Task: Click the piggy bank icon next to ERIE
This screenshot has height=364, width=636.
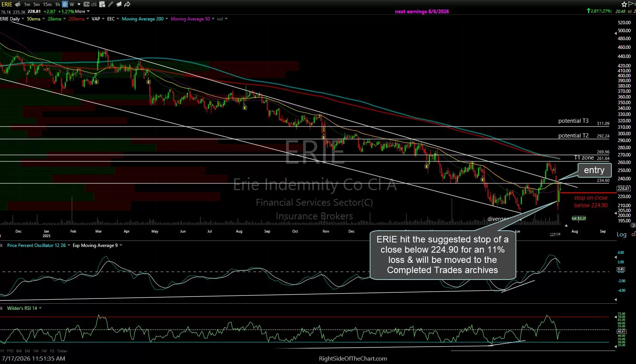Action: pyautogui.click(x=18, y=4)
